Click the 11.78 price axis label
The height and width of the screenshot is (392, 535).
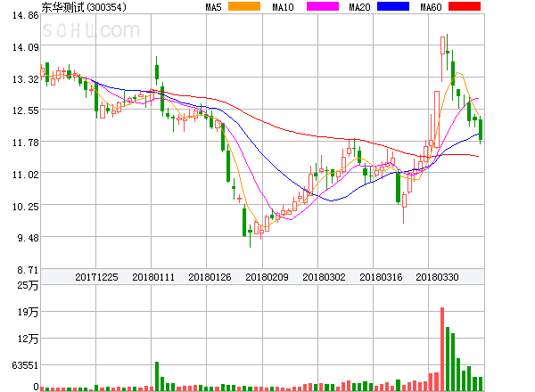[x=26, y=143]
